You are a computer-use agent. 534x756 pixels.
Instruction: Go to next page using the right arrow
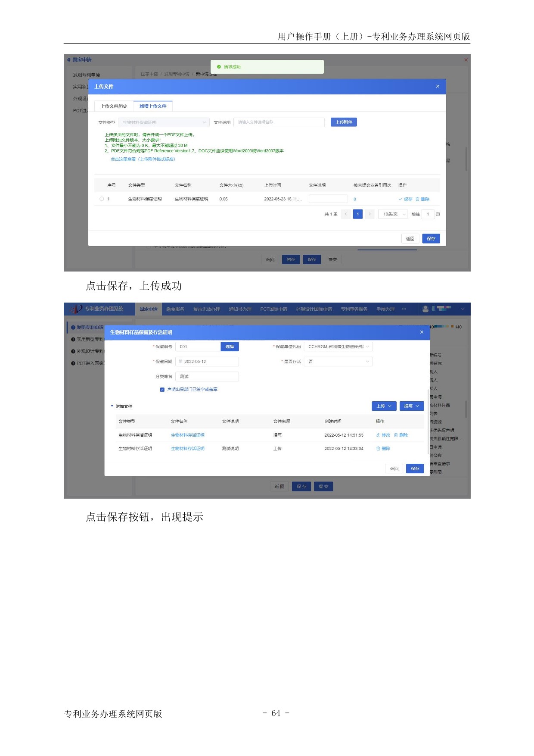tap(369, 214)
